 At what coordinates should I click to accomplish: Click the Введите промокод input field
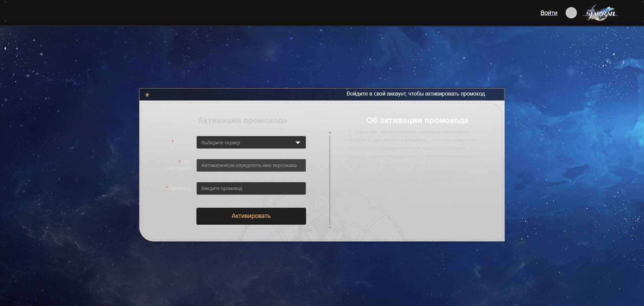pyautogui.click(x=251, y=188)
